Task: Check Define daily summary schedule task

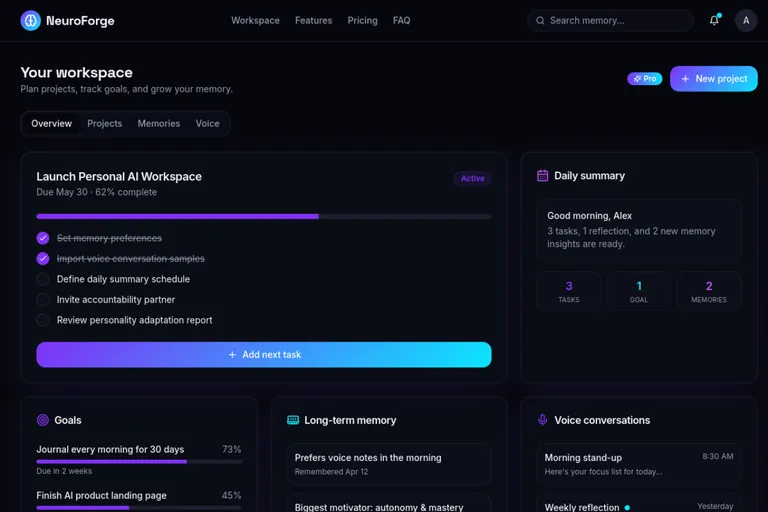Action: click(43, 279)
